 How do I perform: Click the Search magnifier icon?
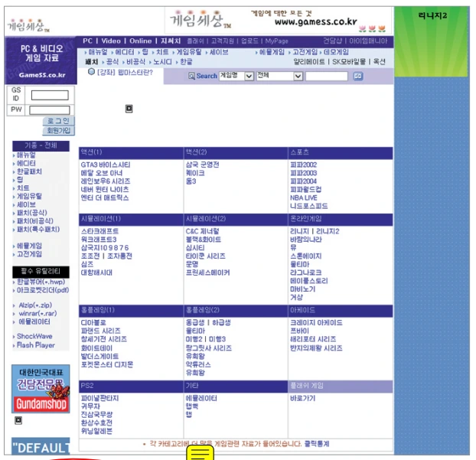tap(191, 76)
